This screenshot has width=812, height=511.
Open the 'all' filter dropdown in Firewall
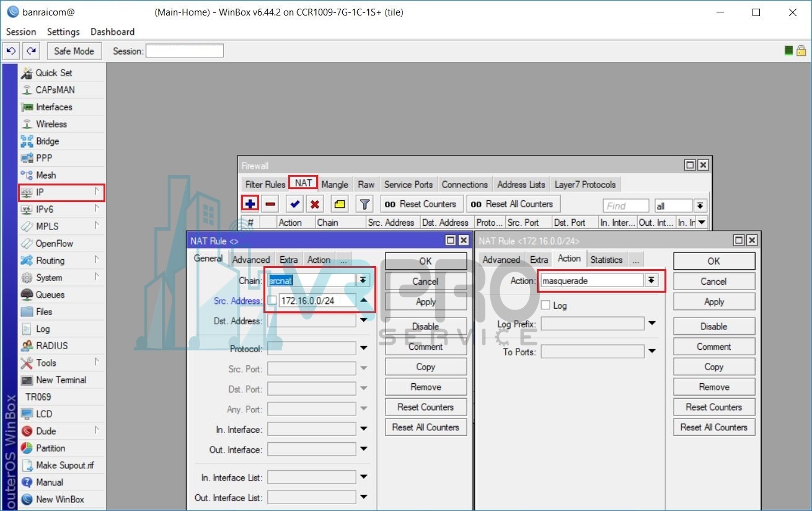pos(700,205)
